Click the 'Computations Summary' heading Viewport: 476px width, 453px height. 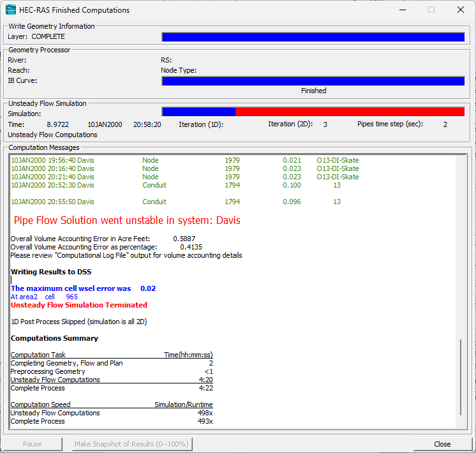[55, 338]
